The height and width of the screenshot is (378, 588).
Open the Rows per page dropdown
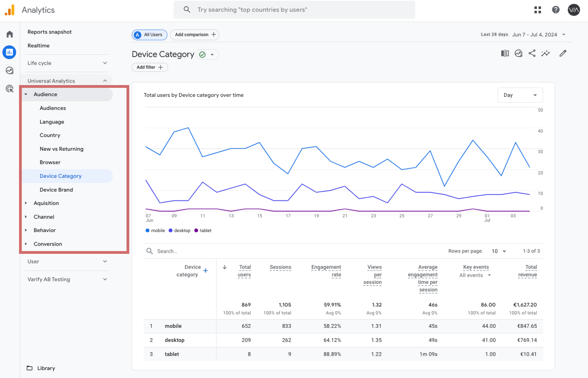(x=499, y=251)
